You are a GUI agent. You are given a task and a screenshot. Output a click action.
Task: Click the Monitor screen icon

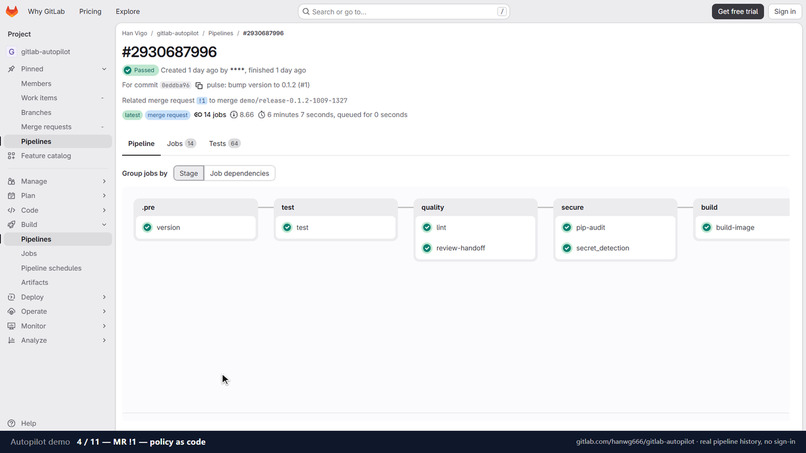click(11, 326)
